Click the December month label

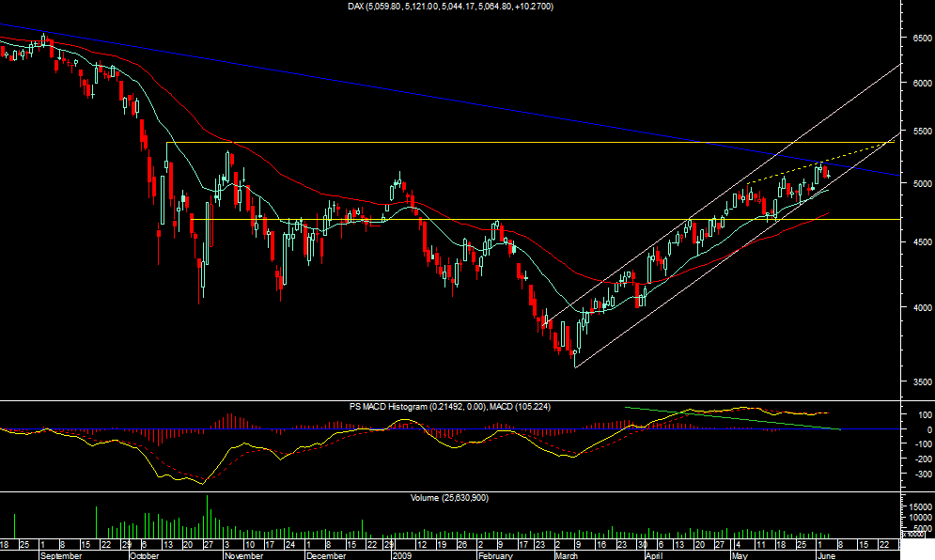click(325, 555)
